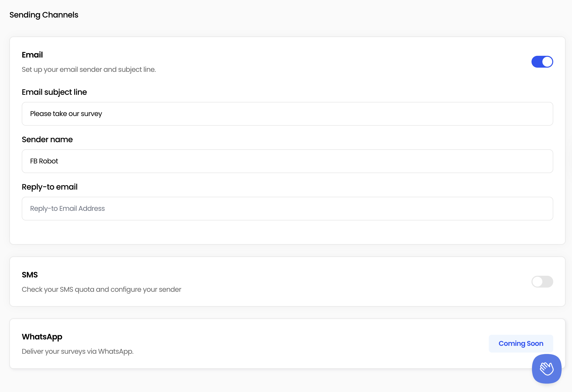Disable the Email sending channel
This screenshot has height=392, width=572.
tap(542, 62)
